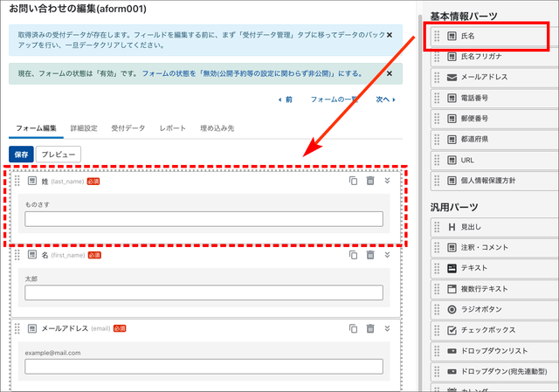Viewport: 559px width, 392px height.
Task: Delete the 姓 (last_name) field
Action: point(370,181)
